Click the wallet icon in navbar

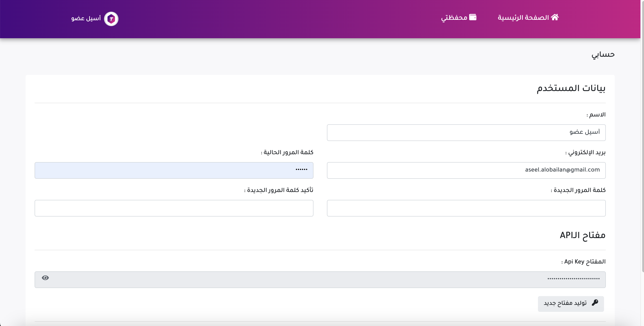tap(473, 17)
